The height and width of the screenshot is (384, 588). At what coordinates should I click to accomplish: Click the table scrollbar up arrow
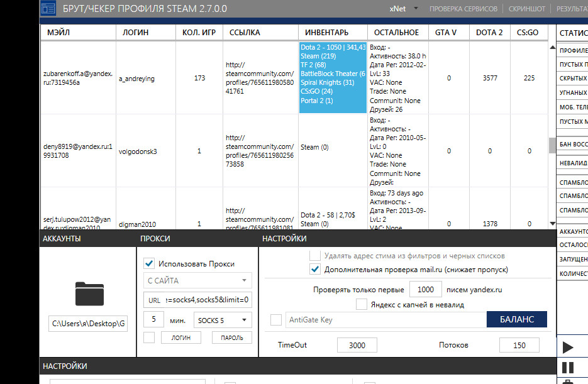[552, 48]
